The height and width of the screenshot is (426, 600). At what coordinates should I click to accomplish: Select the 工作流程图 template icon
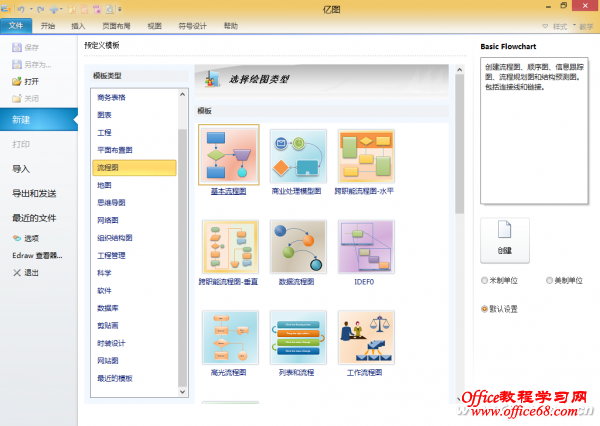pyautogui.click(x=366, y=337)
